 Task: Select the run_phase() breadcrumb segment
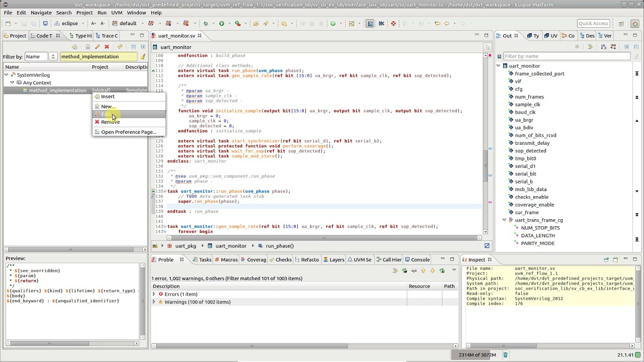276,246
